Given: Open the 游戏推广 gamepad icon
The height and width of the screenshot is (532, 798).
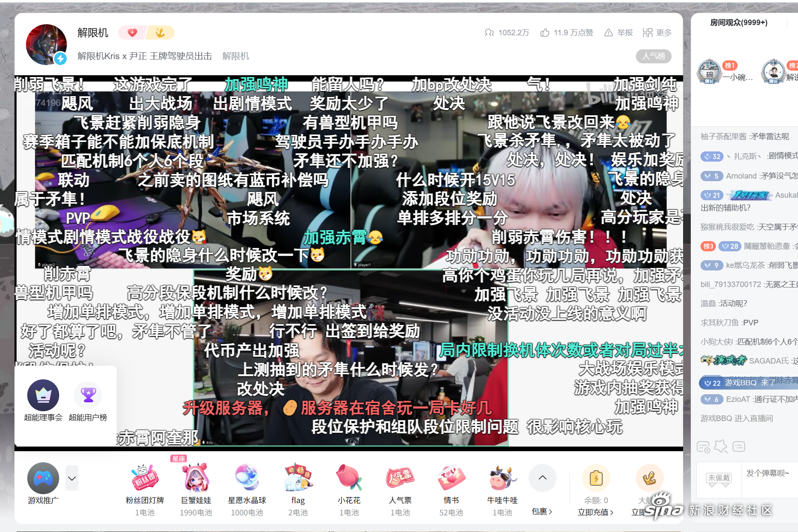Looking at the screenshot, I should 43,478.
